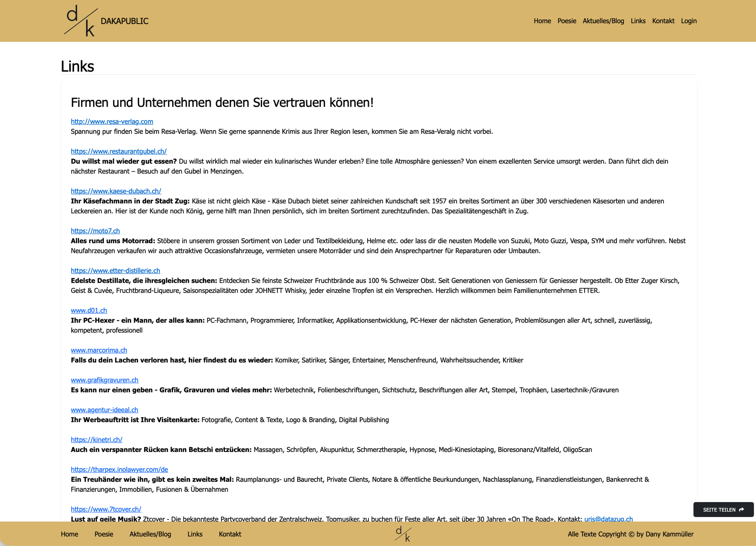Select Kontakt in the top navigation

(x=663, y=21)
